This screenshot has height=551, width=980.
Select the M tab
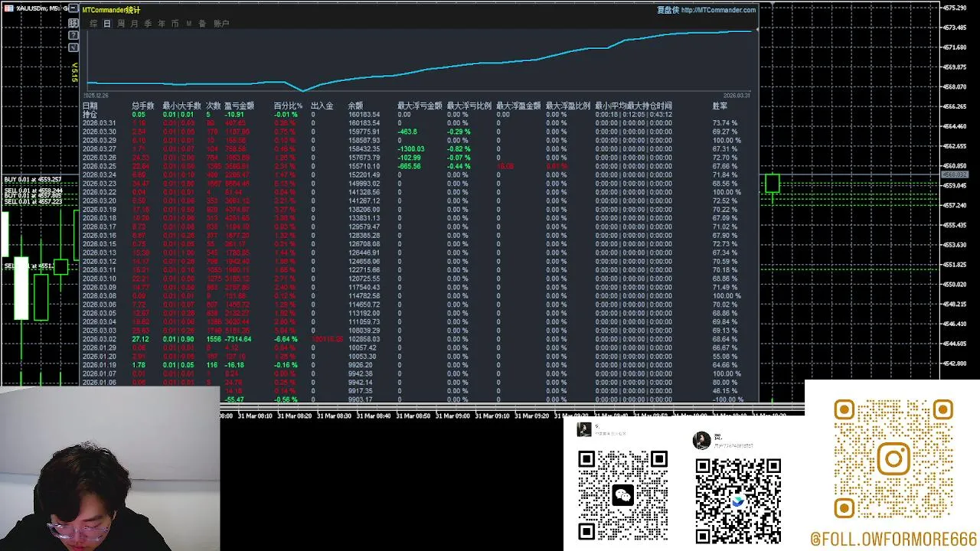(x=189, y=24)
